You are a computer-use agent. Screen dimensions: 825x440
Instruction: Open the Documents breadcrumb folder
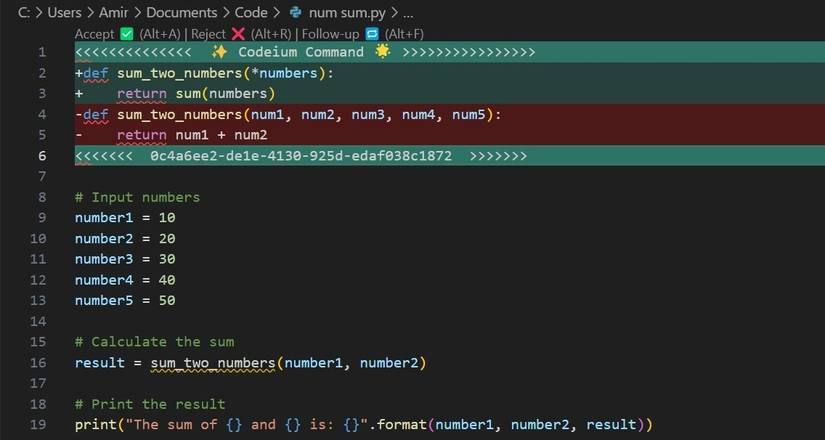[182, 13]
